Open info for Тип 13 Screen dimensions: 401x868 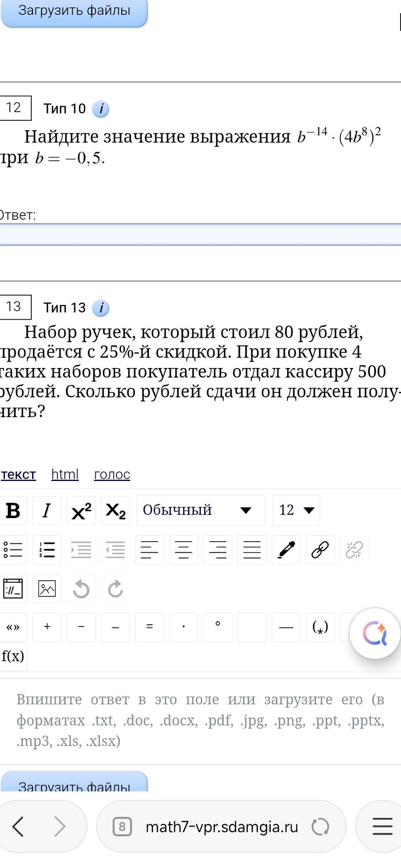pos(100,308)
